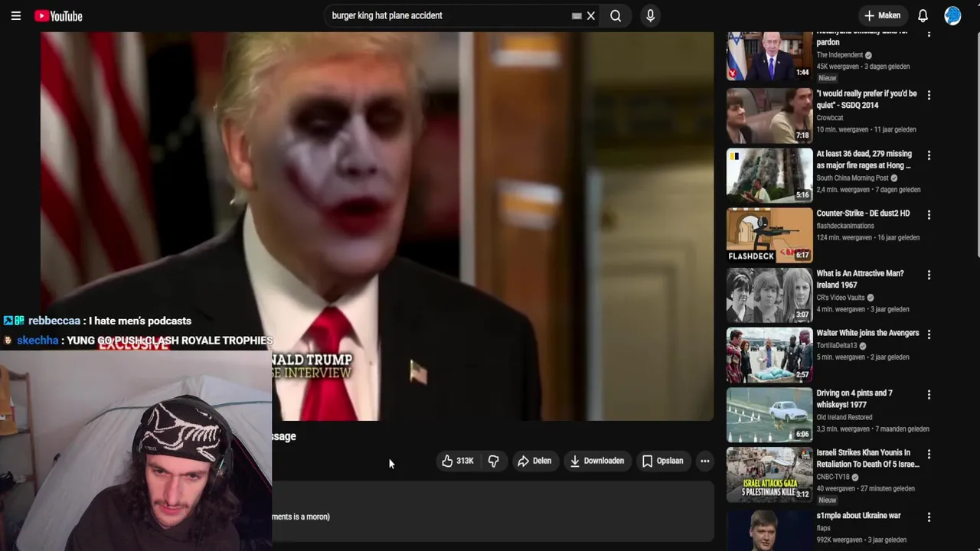Screen dimensions: 980x551
Task: Visit TortillaDelta13 channel name
Action: (x=838, y=346)
